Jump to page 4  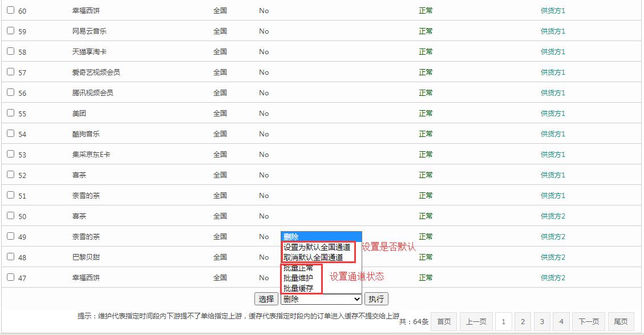click(561, 321)
